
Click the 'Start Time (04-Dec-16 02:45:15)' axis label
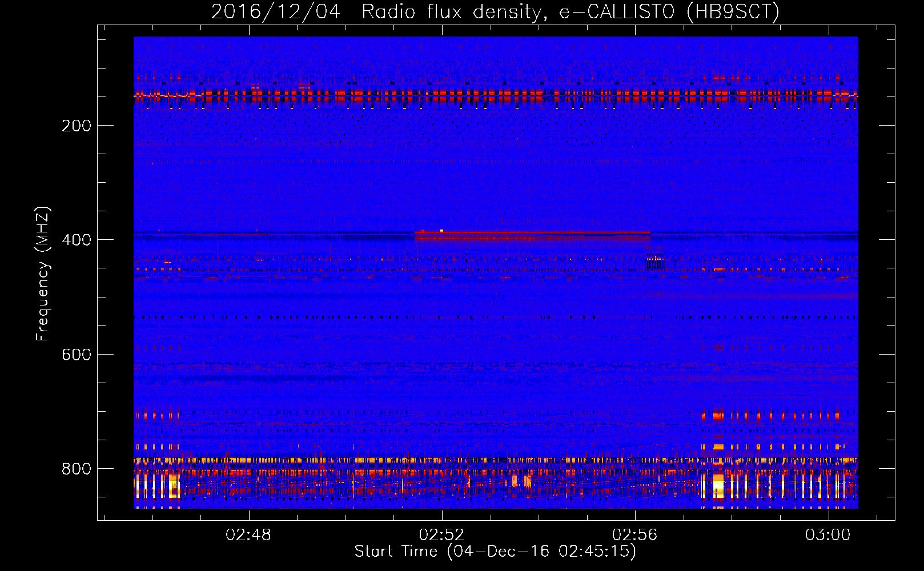tap(495, 552)
